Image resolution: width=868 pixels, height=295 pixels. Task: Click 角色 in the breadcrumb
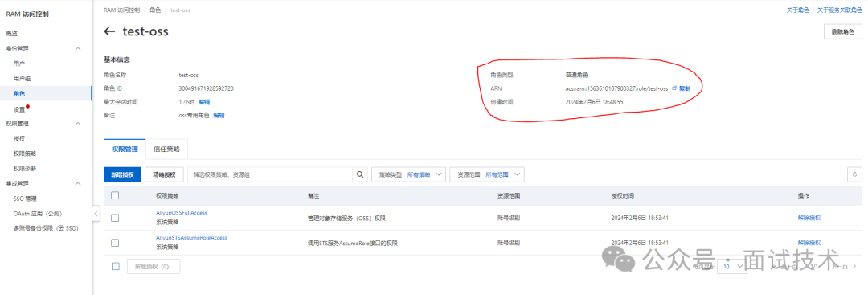(x=155, y=10)
